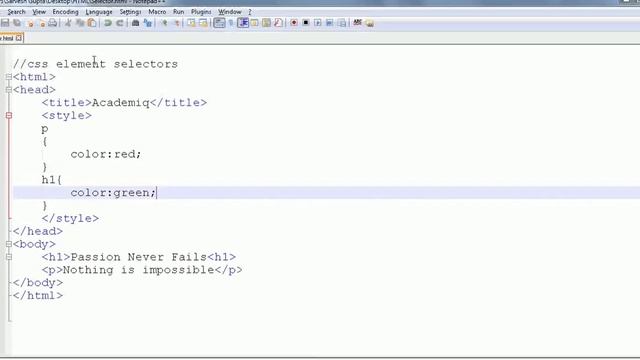Open the Search menu
This screenshot has width=640, height=360.
pos(16,12)
